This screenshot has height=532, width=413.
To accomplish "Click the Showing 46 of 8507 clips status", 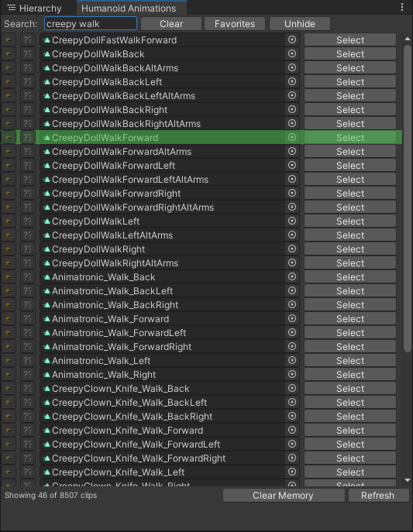I will pyautogui.click(x=50, y=495).
